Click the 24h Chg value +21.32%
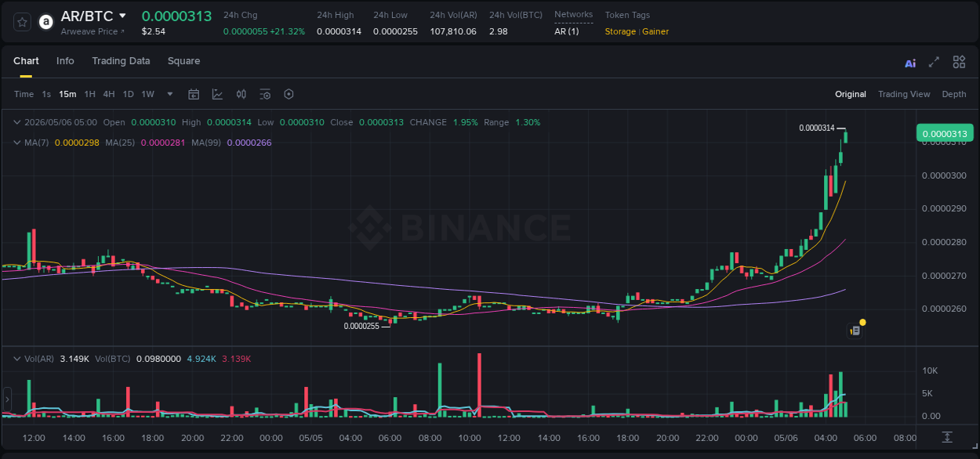Screen dimensions: 980x459 tap(288, 31)
